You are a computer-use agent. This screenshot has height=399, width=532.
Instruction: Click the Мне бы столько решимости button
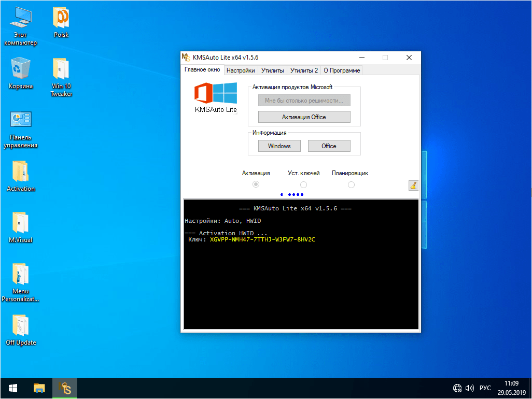304,101
